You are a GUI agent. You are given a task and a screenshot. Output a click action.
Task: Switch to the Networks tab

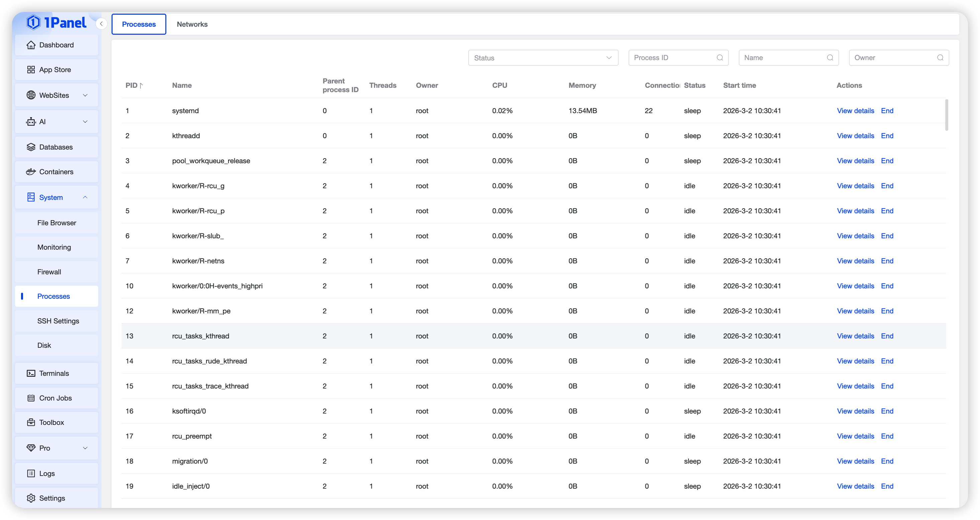tap(192, 24)
